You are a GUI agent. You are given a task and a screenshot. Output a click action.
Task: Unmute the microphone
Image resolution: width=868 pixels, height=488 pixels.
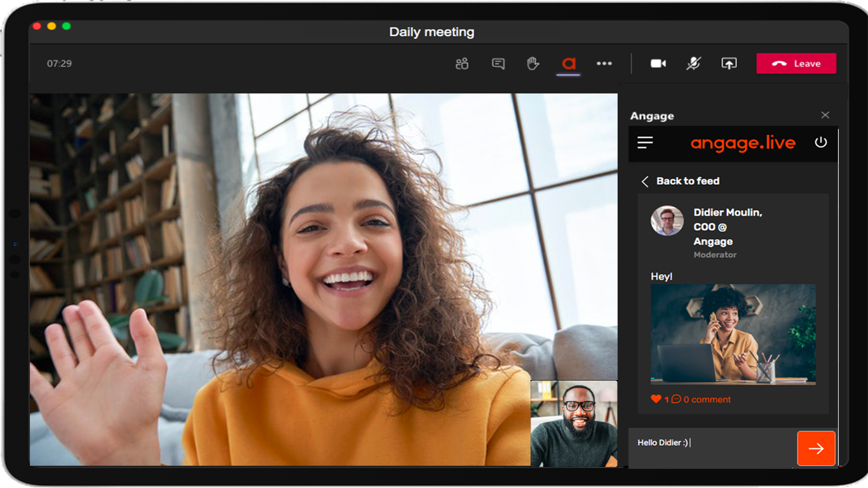point(694,64)
